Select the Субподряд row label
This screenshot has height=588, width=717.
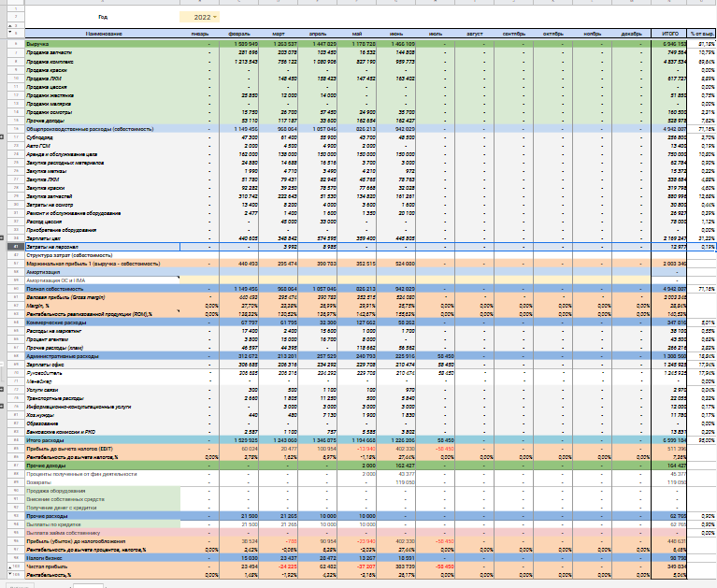[103, 137]
